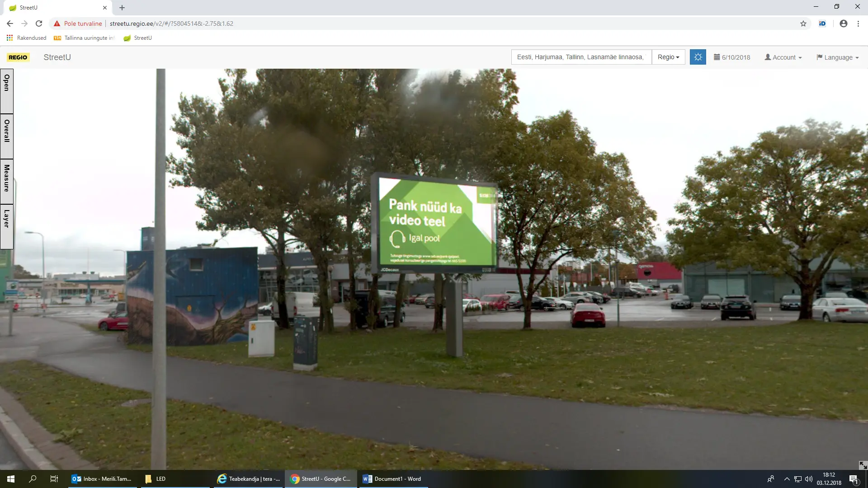Click the ID extension icon
The height and width of the screenshot is (488, 868).
pos(822,23)
